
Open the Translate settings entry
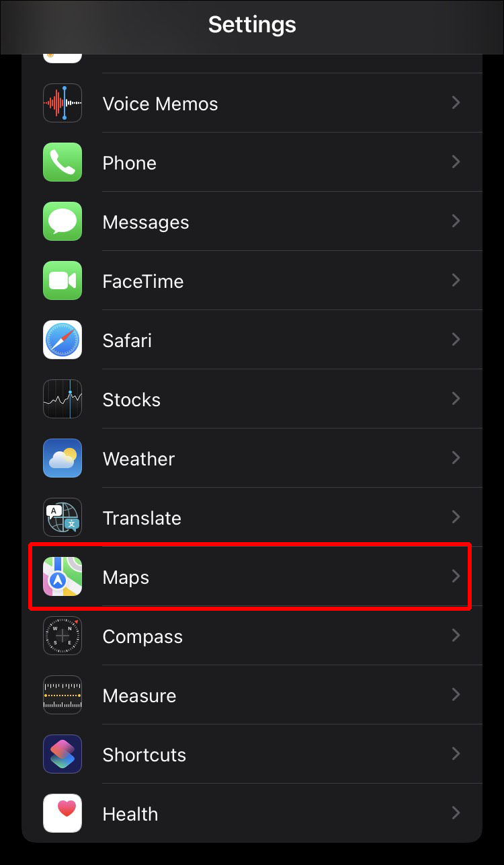tap(252, 517)
